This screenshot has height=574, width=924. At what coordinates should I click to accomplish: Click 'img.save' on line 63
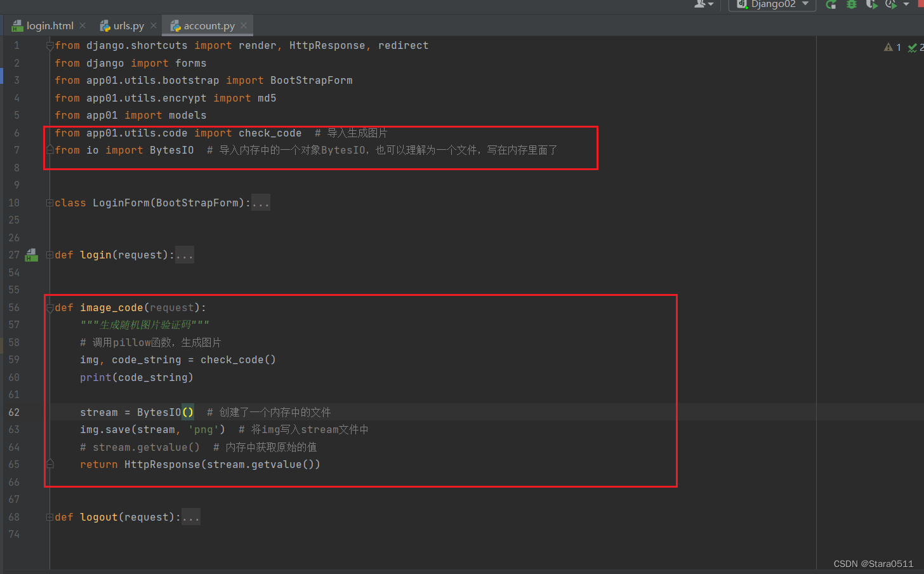click(105, 430)
